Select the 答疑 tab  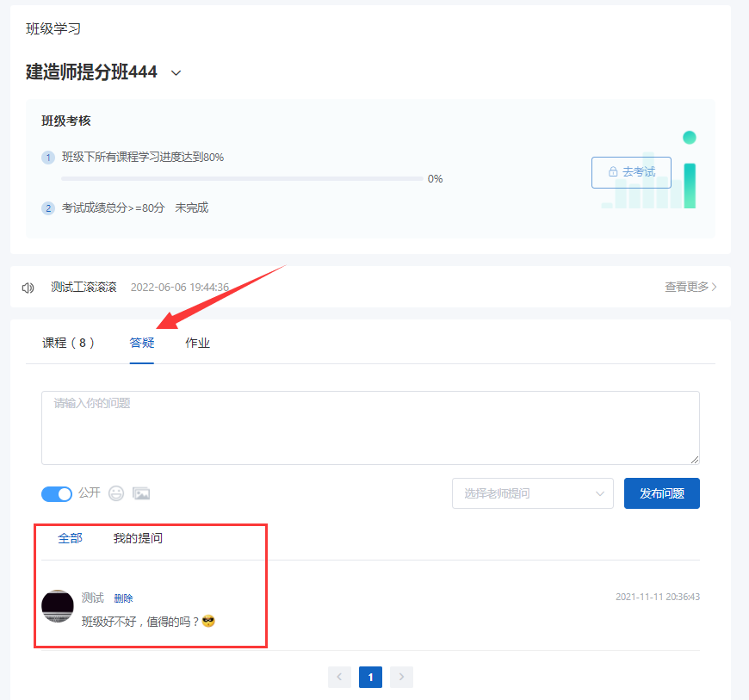[142, 343]
